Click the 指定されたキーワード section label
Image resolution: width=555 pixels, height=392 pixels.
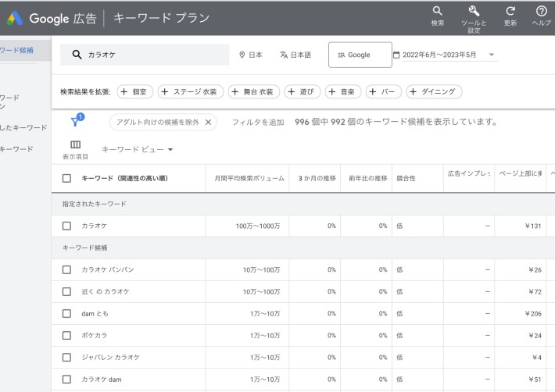94,204
